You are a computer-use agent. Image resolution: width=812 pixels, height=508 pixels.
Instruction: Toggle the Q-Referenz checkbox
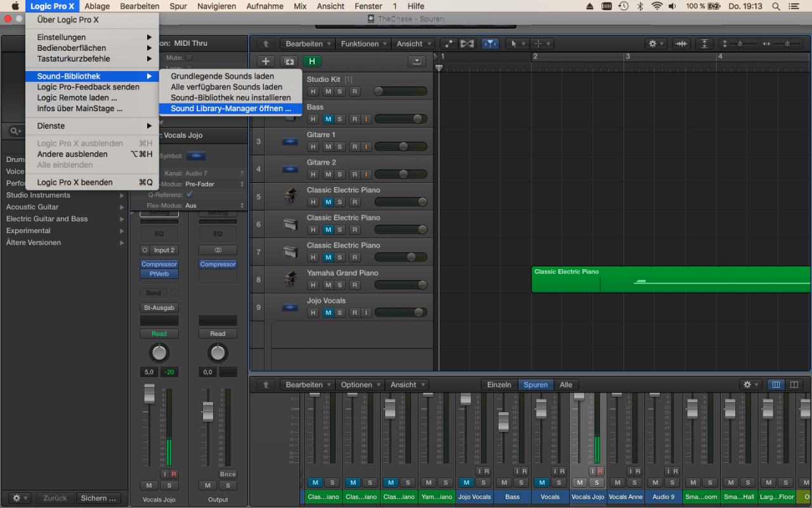(x=189, y=194)
